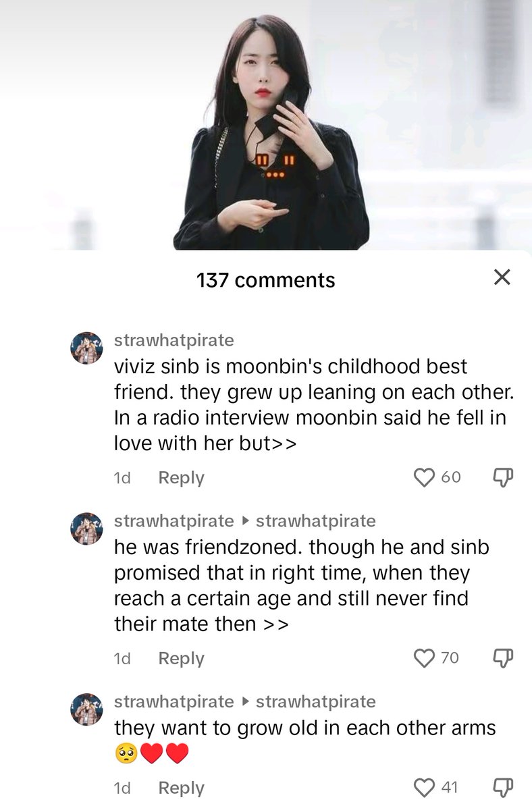This screenshot has width=532, height=810.
Task: Close the comments panel with X
Action: coord(502,277)
